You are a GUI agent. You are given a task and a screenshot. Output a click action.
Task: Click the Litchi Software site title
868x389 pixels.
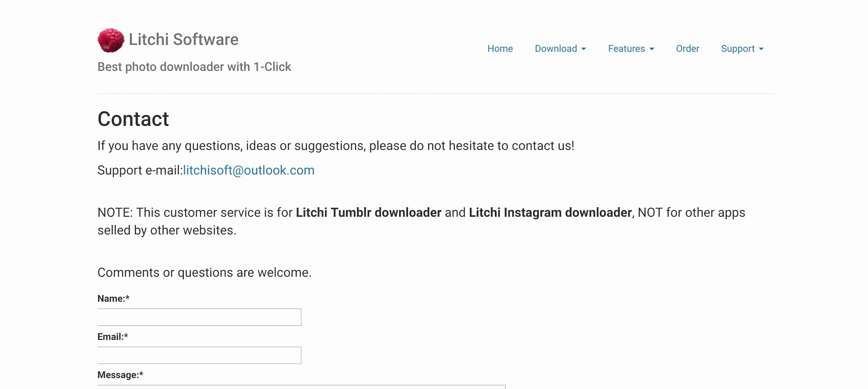tap(183, 40)
